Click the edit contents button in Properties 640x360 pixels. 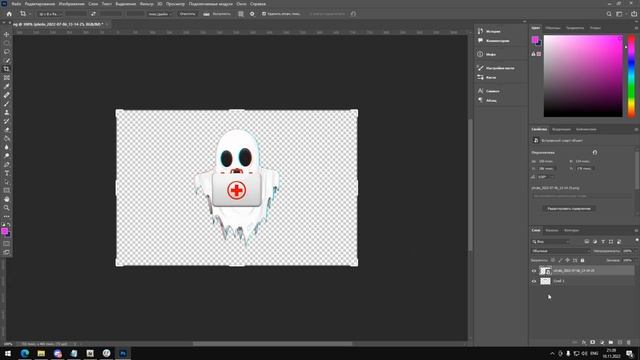pyautogui.click(x=569, y=209)
